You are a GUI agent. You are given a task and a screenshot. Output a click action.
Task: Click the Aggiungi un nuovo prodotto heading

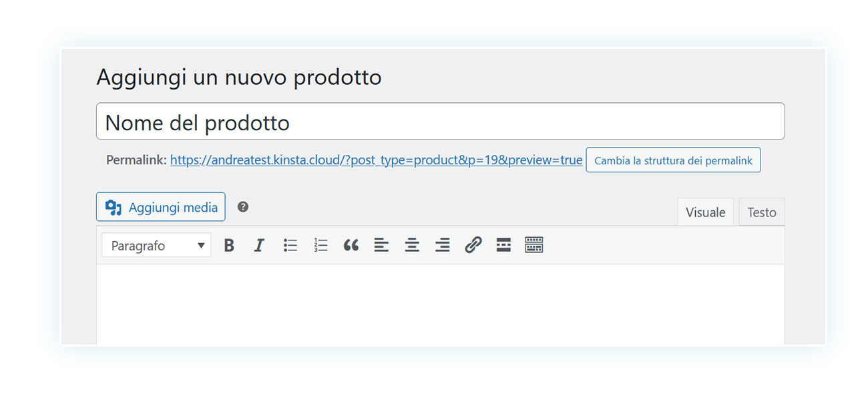[239, 77]
